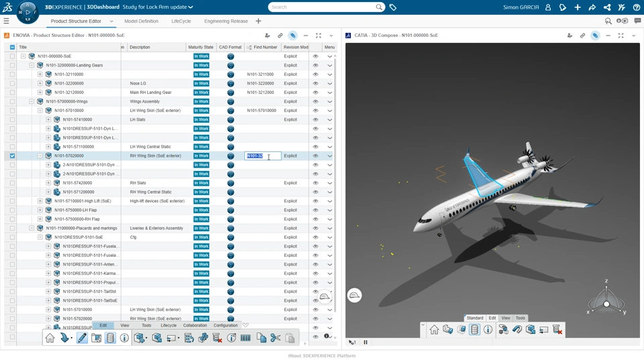Toggle the select-all checkbox in table header
This screenshot has width=644, height=362.
[x=12, y=47]
